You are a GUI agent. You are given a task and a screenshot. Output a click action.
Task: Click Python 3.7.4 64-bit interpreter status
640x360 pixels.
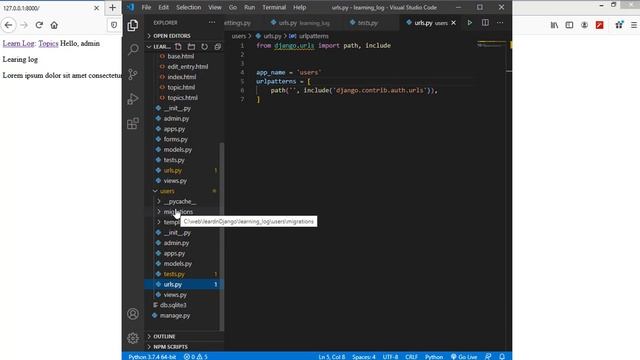coord(152,357)
